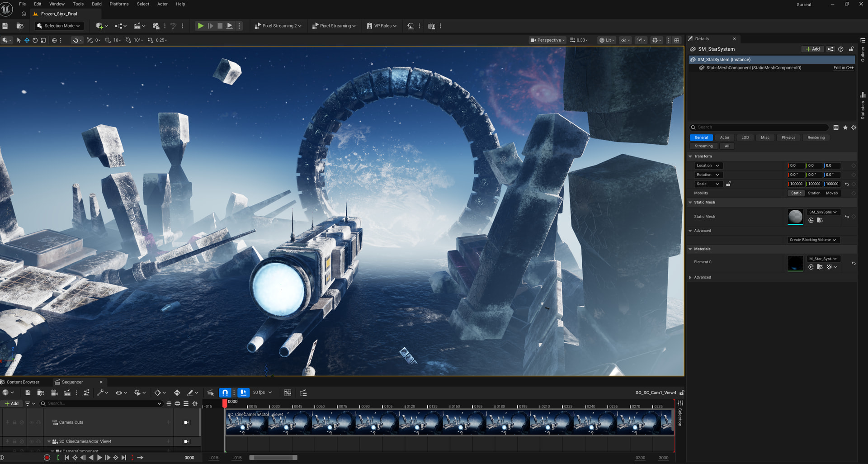
Task: Select the rotate gizmo tool
Action: (35, 40)
